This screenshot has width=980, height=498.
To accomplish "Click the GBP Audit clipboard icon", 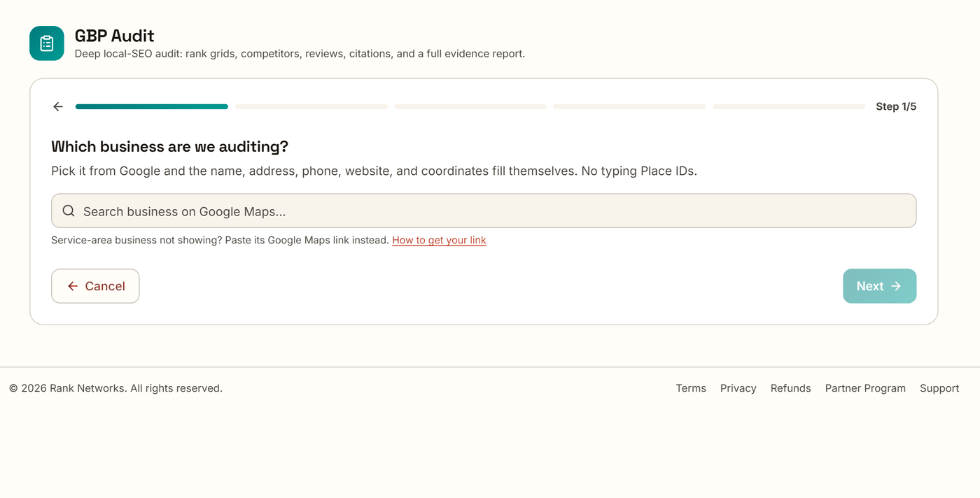I will coord(47,43).
